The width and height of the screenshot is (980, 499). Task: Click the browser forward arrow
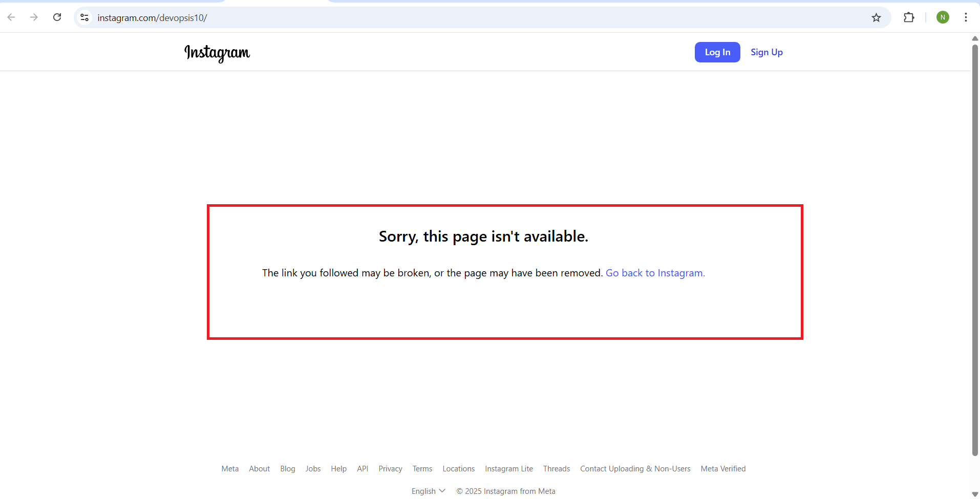pyautogui.click(x=34, y=17)
